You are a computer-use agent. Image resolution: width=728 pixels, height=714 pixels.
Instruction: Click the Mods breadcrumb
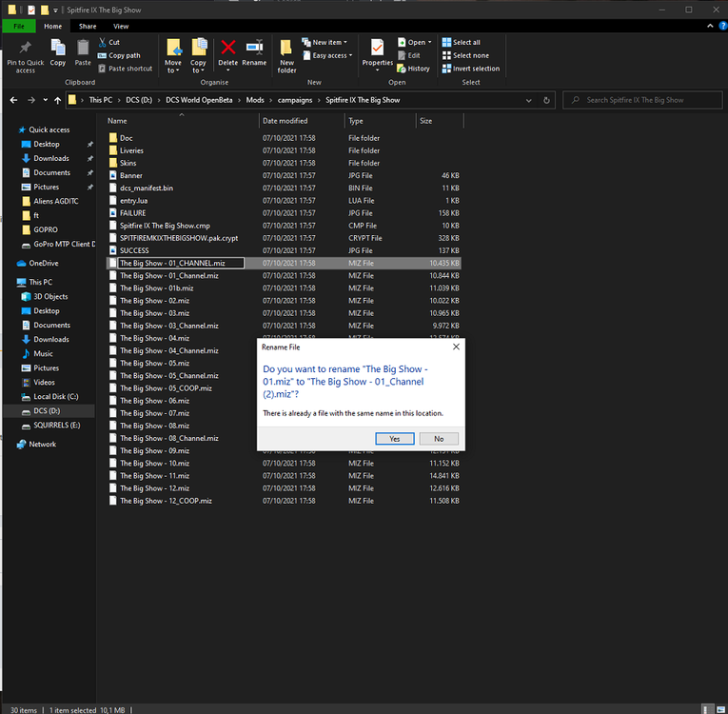(255, 100)
